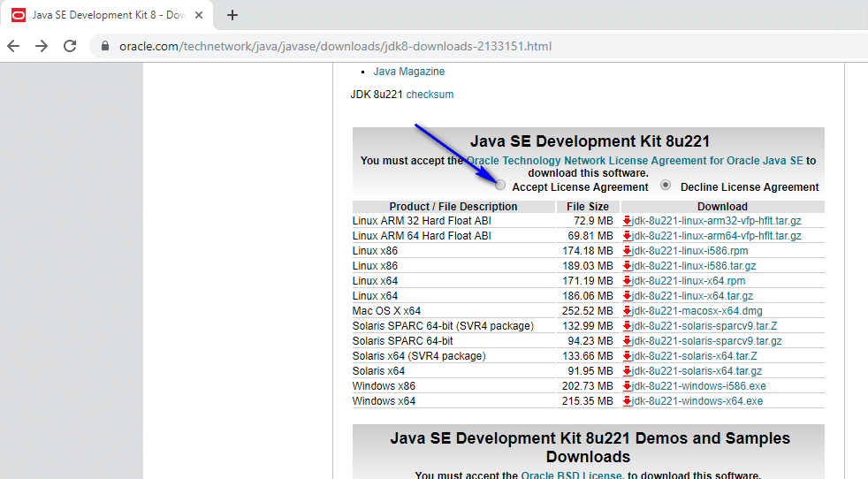Select Decline License Agreement radio button
The image size is (868, 479).
click(666, 186)
